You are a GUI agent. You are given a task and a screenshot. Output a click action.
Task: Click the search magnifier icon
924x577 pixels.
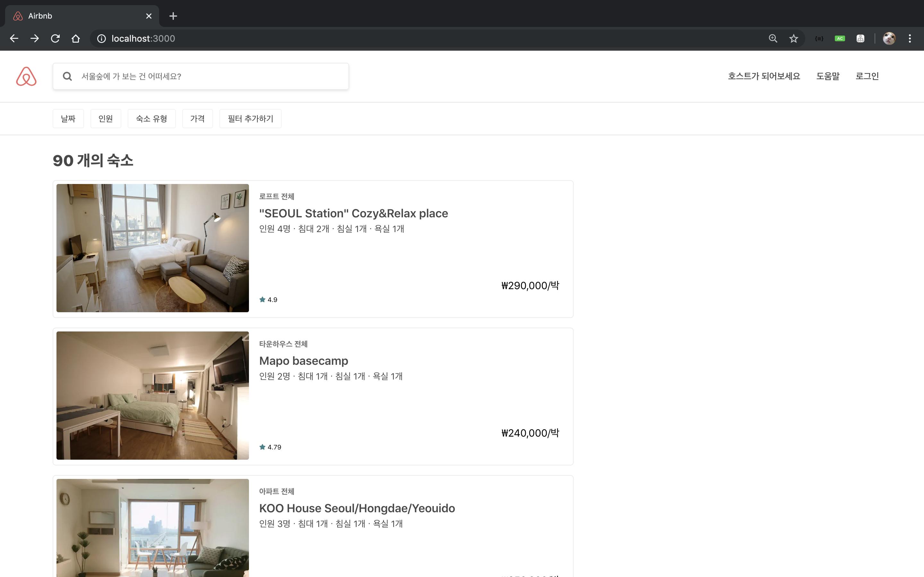[x=68, y=76]
